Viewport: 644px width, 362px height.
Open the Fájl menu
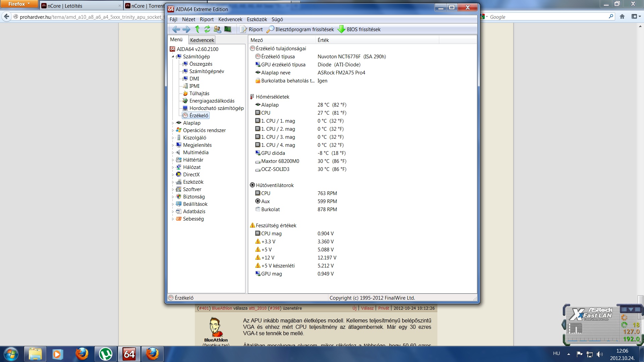tap(173, 19)
